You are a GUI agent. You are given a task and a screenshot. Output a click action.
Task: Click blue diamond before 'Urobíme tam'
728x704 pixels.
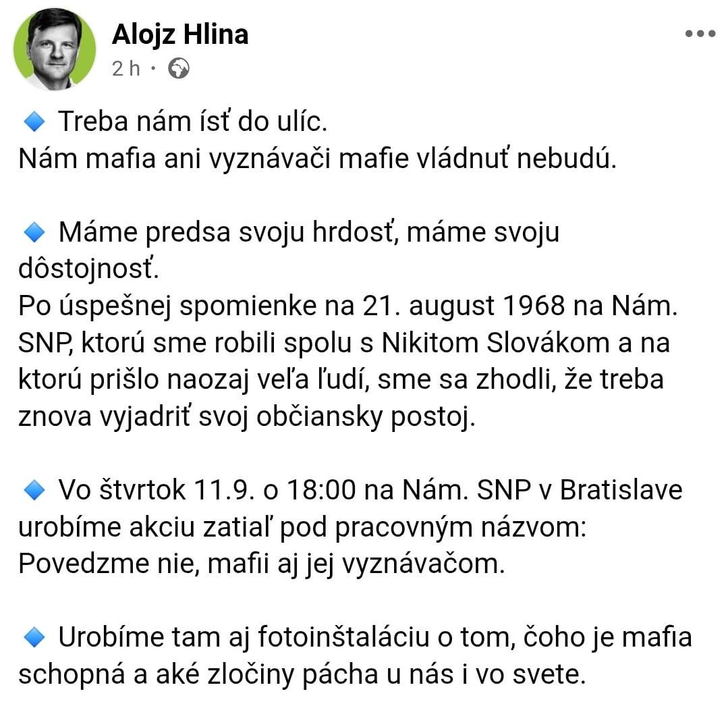click(x=34, y=637)
